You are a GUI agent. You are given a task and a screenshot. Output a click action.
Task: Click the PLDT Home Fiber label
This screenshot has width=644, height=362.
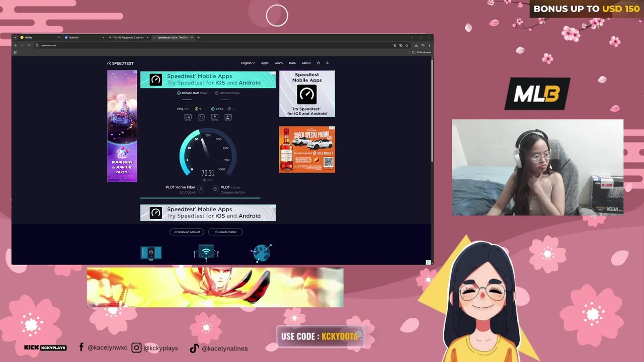pos(181,187)
